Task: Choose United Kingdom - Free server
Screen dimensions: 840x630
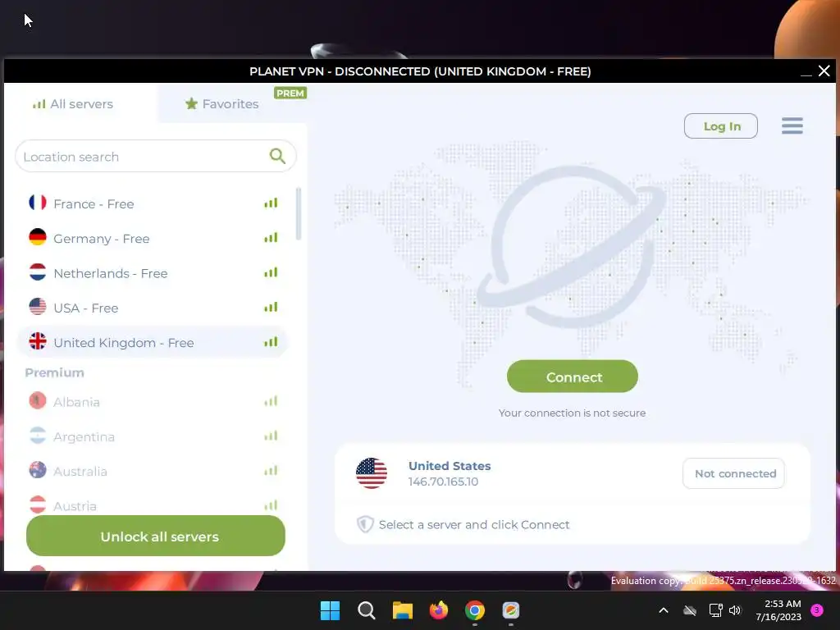Action: [x=153, y=342]
